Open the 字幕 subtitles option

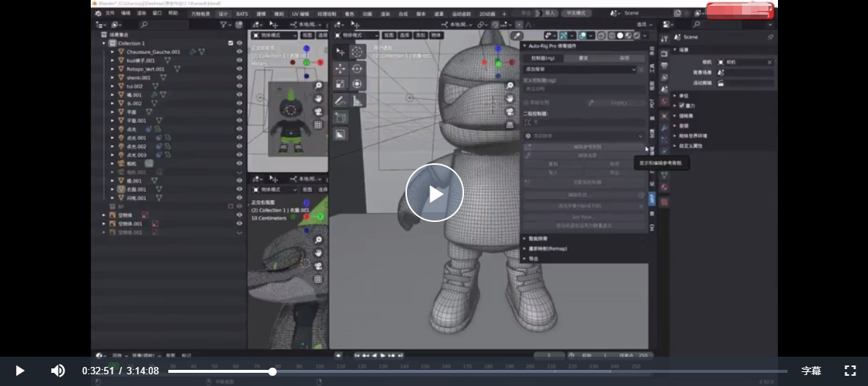811,371
